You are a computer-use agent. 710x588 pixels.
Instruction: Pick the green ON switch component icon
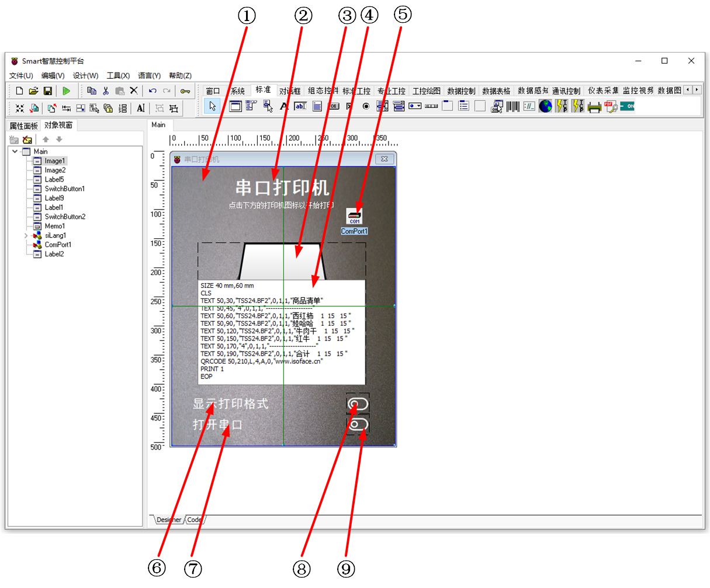tap(627, 106)
